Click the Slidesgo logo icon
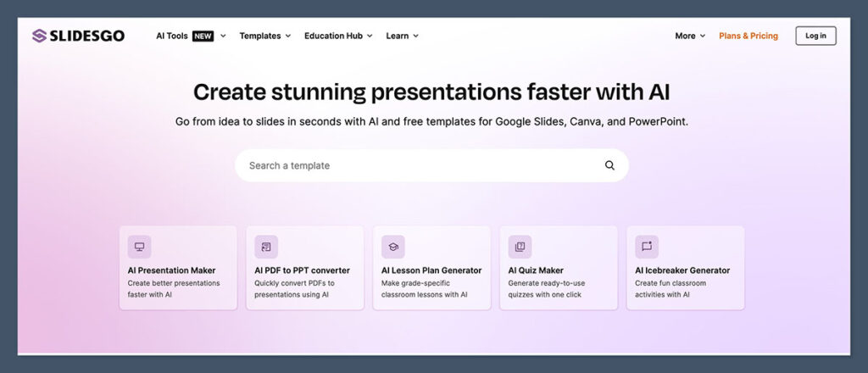Viewport: 868px width, 373px height. pyautogui.click(x=39, y=36)
